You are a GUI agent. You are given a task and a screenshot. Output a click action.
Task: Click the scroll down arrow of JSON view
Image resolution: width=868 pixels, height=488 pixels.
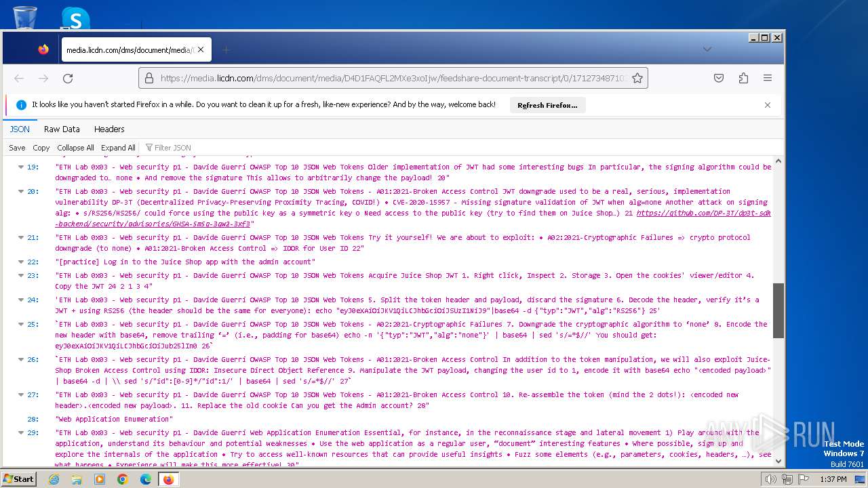(x=778, y=461)
